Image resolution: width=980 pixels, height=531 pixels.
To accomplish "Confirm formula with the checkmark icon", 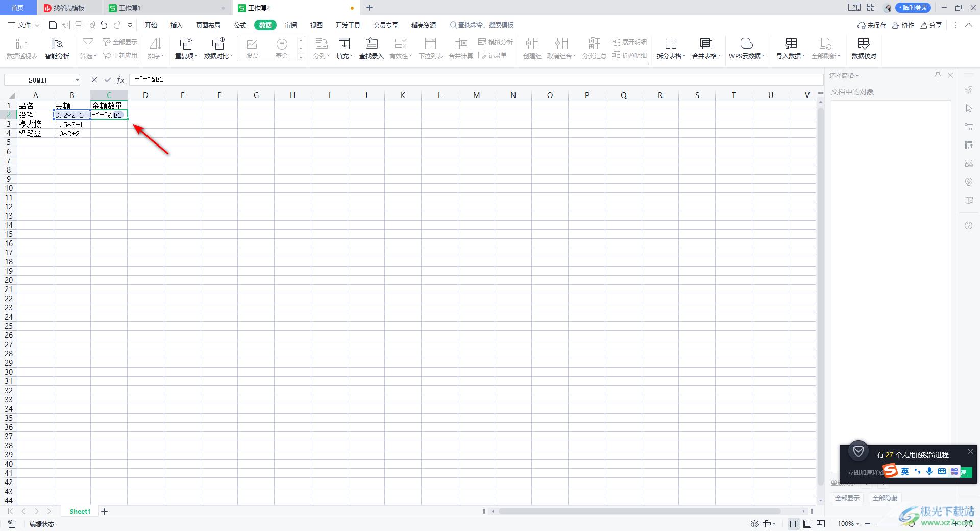I will pyautogui.click(x=108, y=80).
